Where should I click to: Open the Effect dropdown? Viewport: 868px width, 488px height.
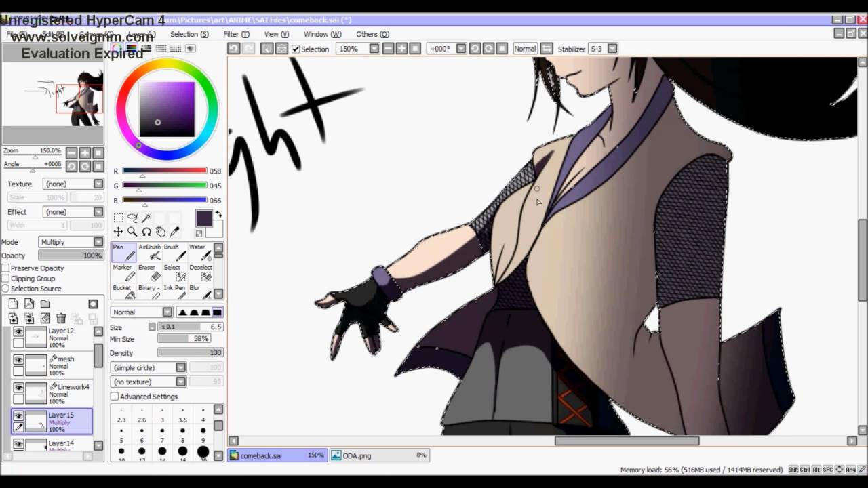73,212
